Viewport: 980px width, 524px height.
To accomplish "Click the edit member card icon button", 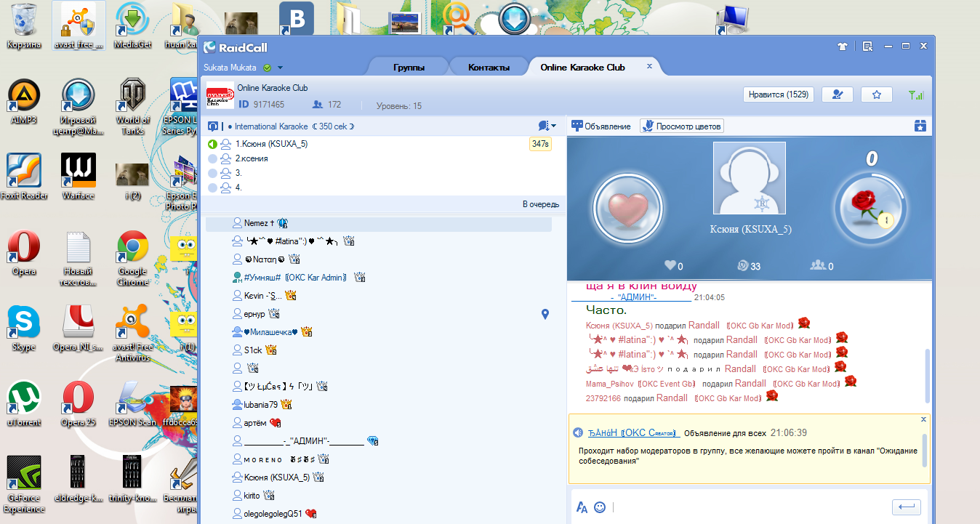I will coord(838,94).
